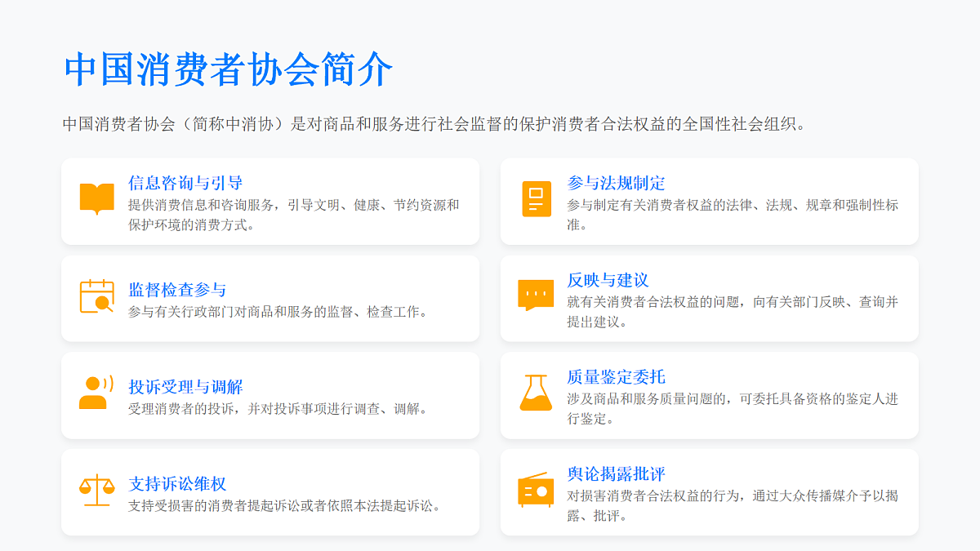
Task: Click the slide title 中国消费者协会简介
Action: pyautogui.click(x=229, y=70)
